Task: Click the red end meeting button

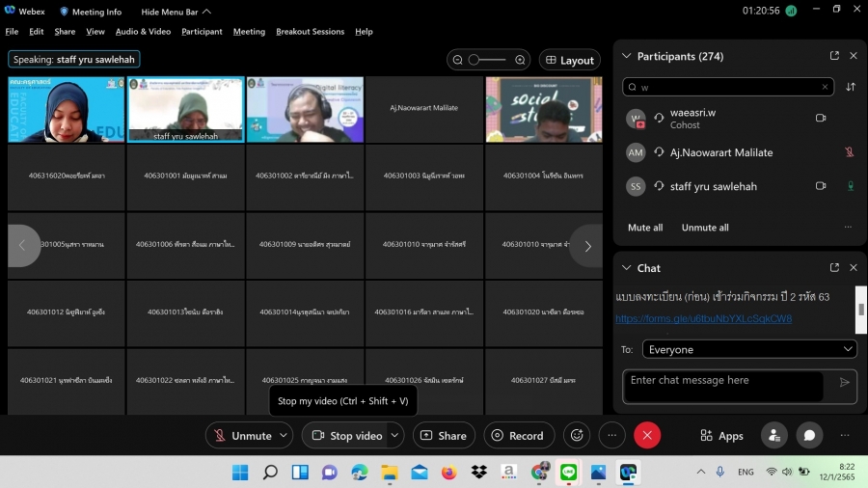Action: 647,435
